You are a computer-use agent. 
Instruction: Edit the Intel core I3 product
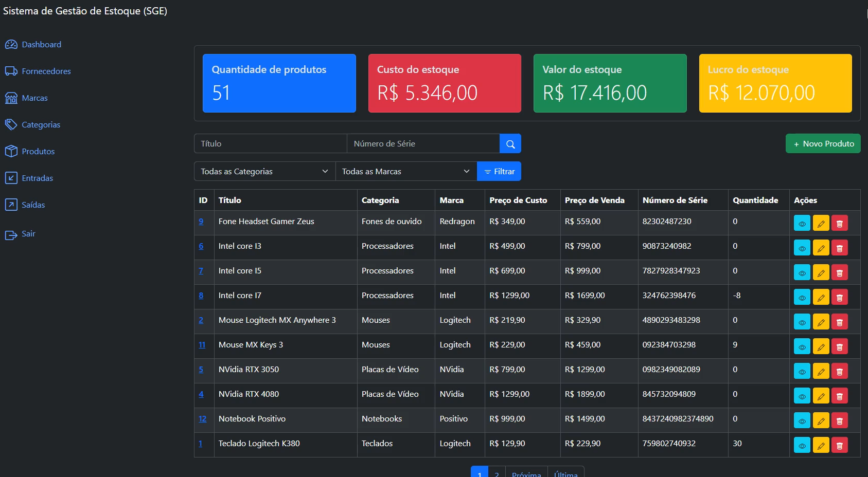(x=821, y=248)
